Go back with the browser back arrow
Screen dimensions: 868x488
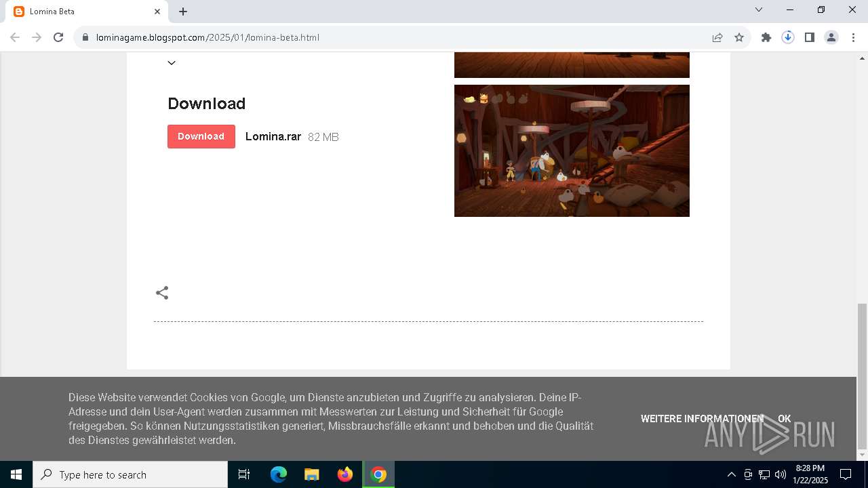[x=15, y=37]
